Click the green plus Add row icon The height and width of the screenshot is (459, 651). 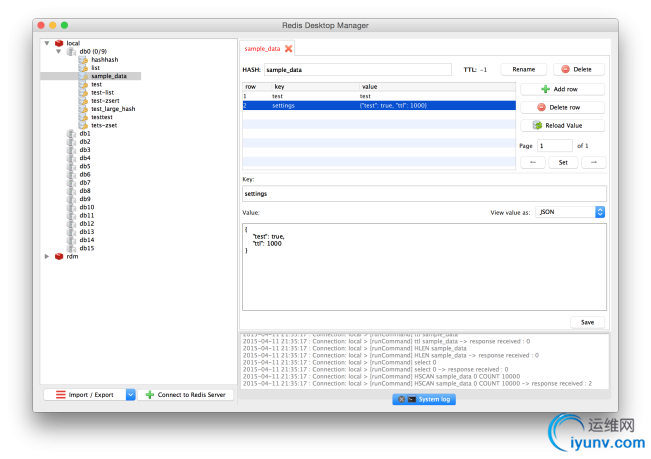pos(546,89)
